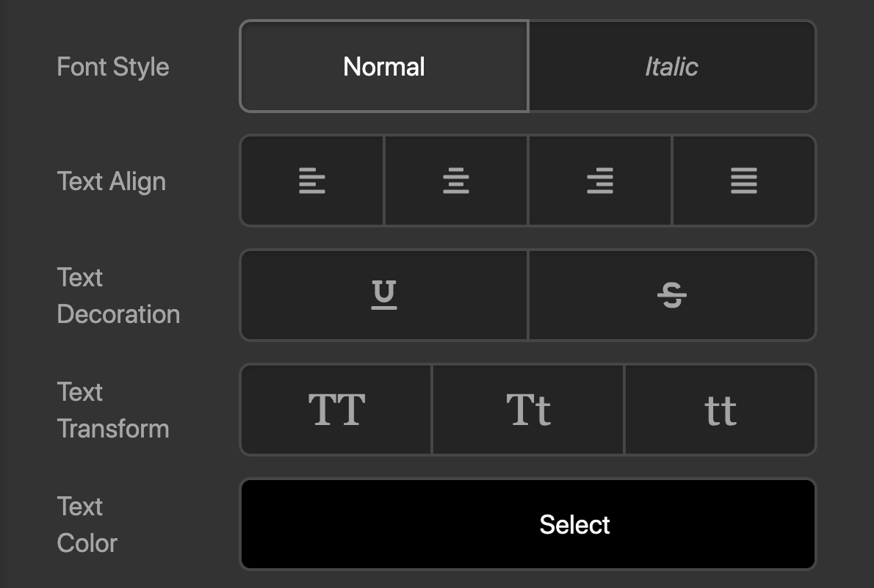Viewport: 874px width, 588px height.
Task: Justify the text alignment
Action: [x=743, y=181]
